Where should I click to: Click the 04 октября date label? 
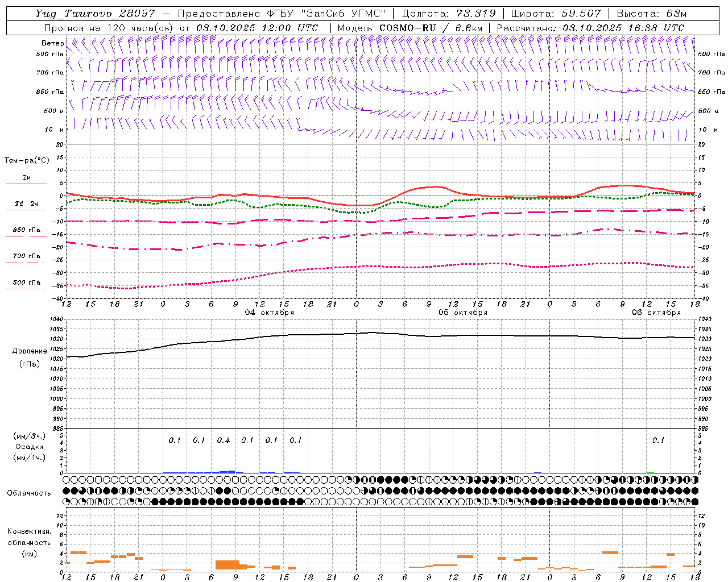[270, 312]
